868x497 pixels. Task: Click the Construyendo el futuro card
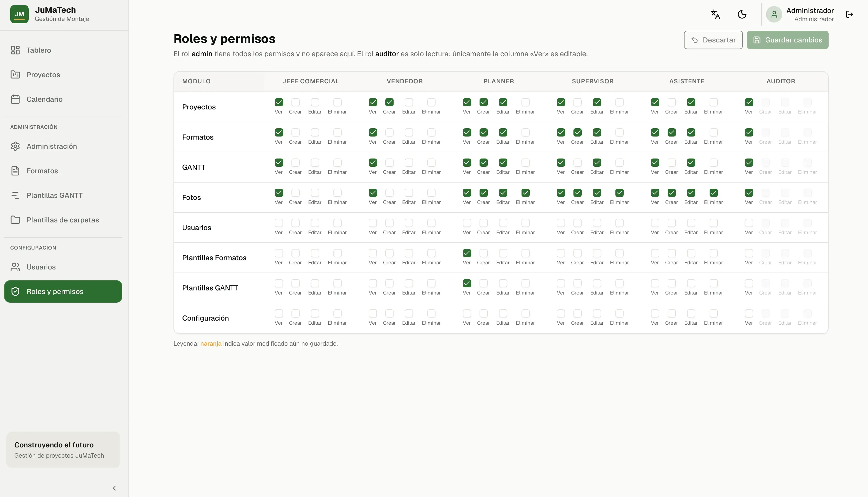63,449
